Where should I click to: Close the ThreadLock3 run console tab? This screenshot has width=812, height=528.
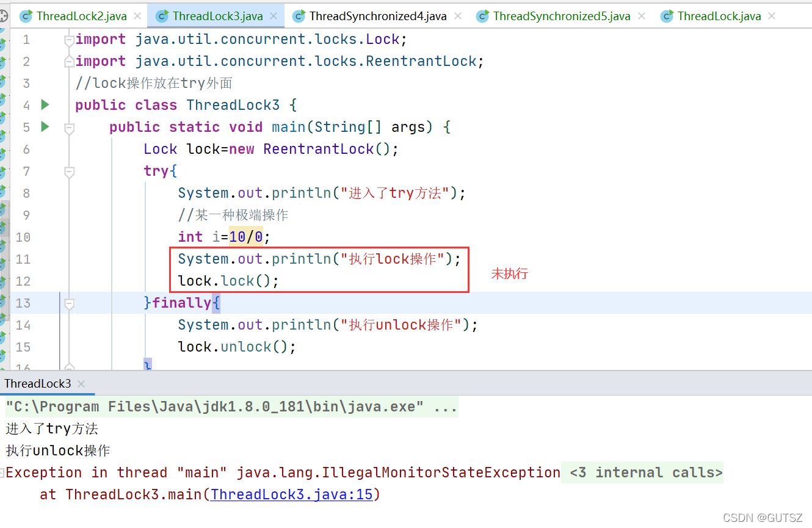click(x=81, y=384)
